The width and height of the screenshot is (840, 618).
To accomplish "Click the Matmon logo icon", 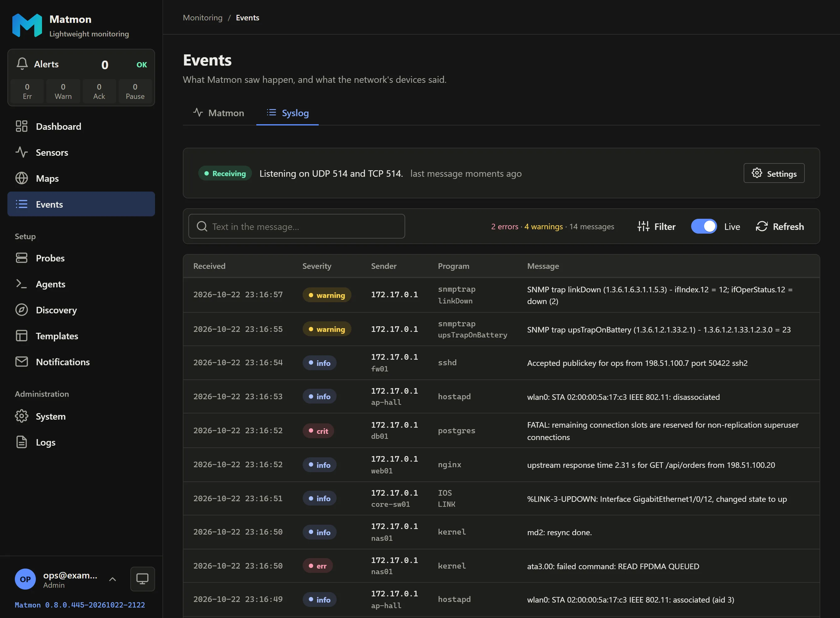I will click(27, 25).
